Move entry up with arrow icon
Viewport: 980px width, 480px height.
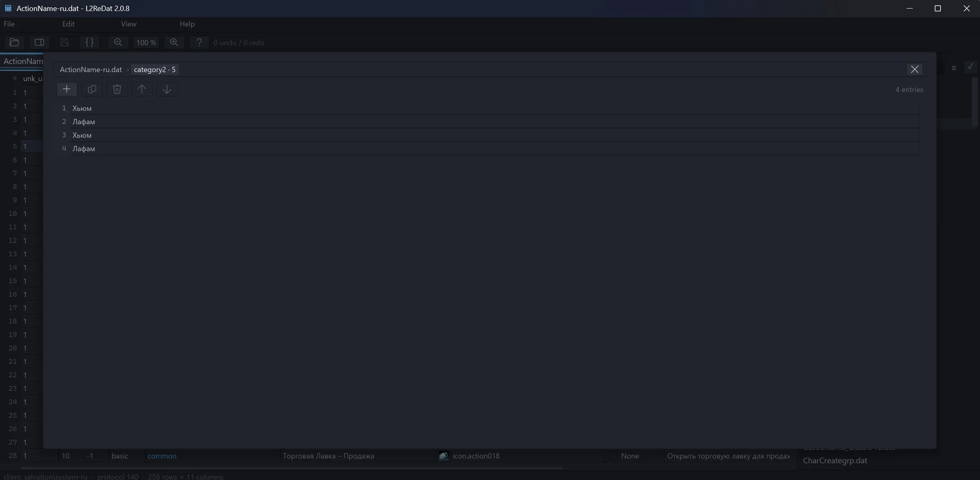coord(142,89)
